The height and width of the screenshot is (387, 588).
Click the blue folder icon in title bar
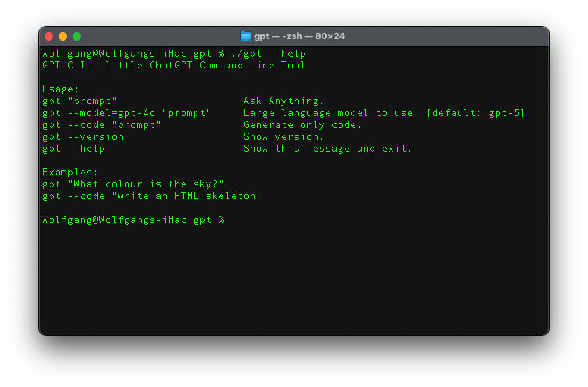pyautogui.click(x=246, y=36)
